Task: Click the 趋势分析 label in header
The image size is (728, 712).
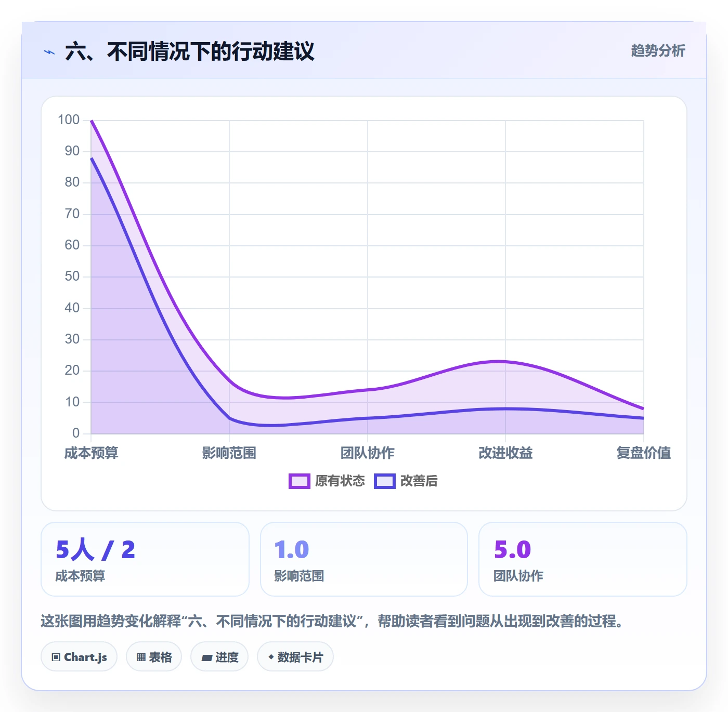Action: [x=658, y=51]
